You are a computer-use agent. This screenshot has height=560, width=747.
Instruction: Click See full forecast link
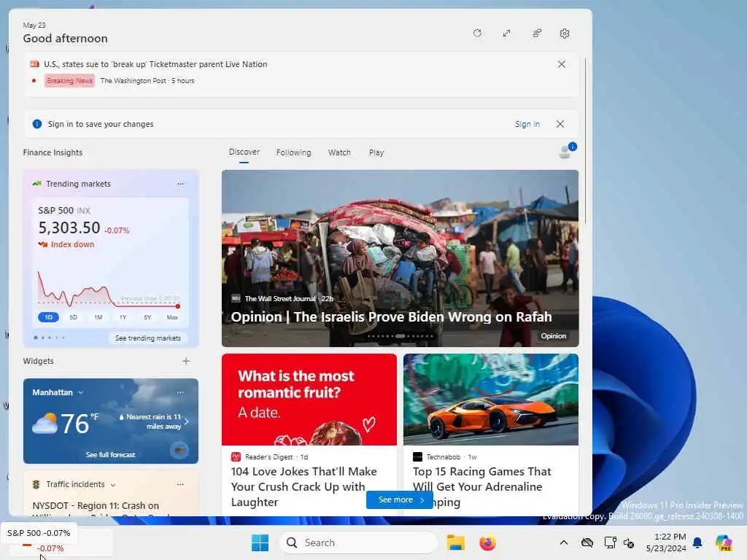(x=111, y=455)
